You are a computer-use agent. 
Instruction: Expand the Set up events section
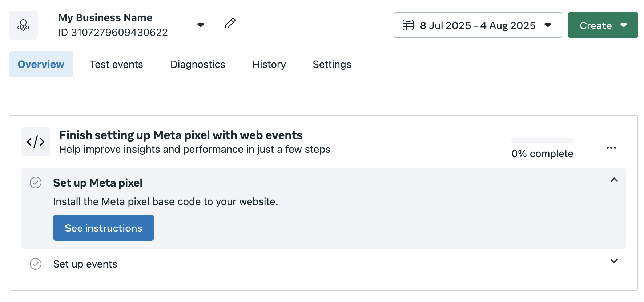(614, 261)
